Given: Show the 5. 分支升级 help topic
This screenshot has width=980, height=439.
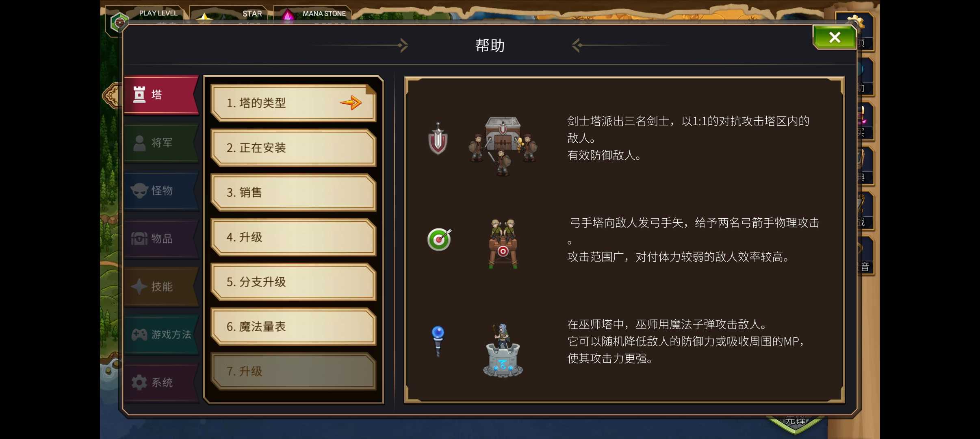Looking at the screenshot, I should pos(293,282).
